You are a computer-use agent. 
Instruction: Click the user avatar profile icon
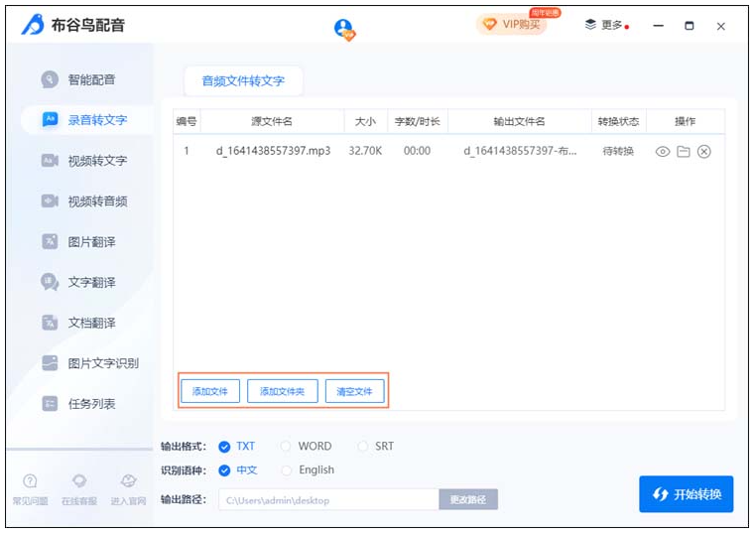click(x=344, y=29)
